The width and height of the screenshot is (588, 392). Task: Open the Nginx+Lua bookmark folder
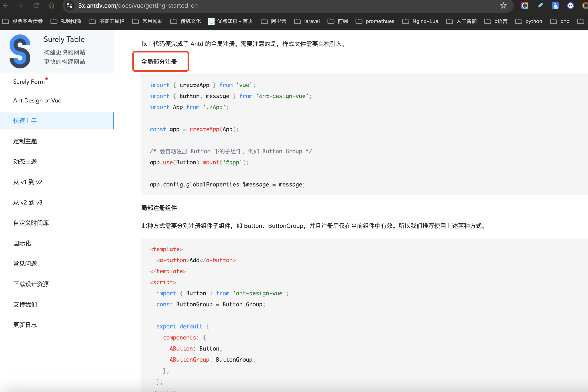pyautogui.click(x=420, y=21)
